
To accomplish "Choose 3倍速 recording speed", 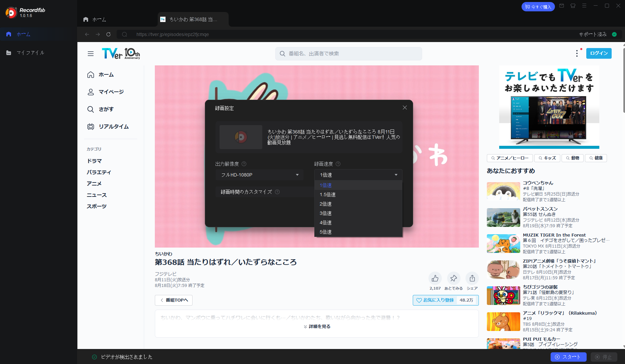I will click(x=358, y=213).
